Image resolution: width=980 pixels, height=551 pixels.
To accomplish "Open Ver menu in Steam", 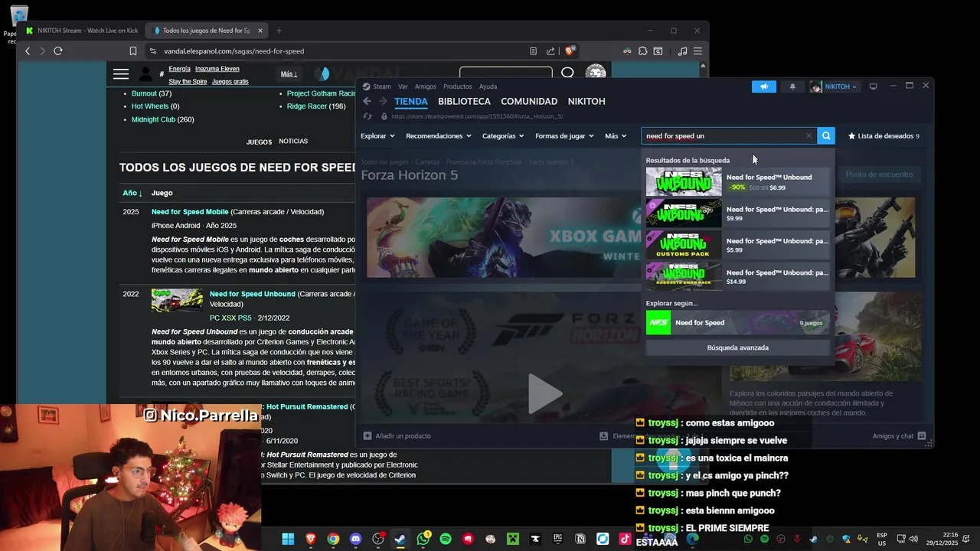I will tap(403, 86).
